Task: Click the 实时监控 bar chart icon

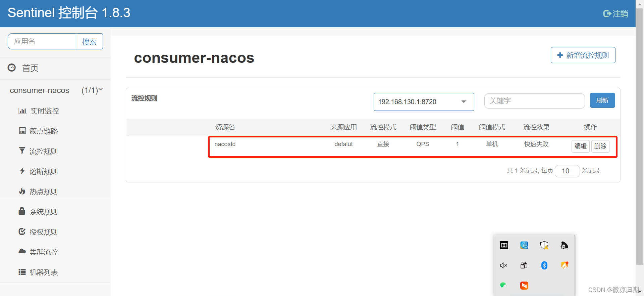Action: coord(22,111)
